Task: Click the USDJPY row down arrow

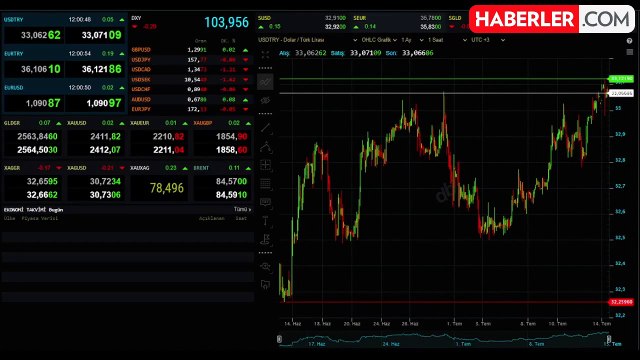Action: point(245,60)
